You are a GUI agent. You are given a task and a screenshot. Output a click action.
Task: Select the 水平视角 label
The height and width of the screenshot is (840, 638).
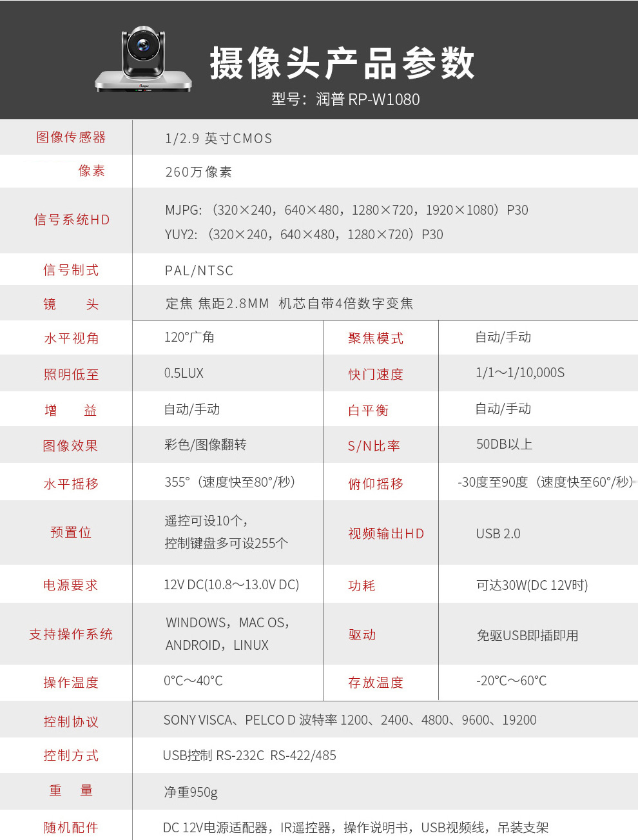(71, 338)
